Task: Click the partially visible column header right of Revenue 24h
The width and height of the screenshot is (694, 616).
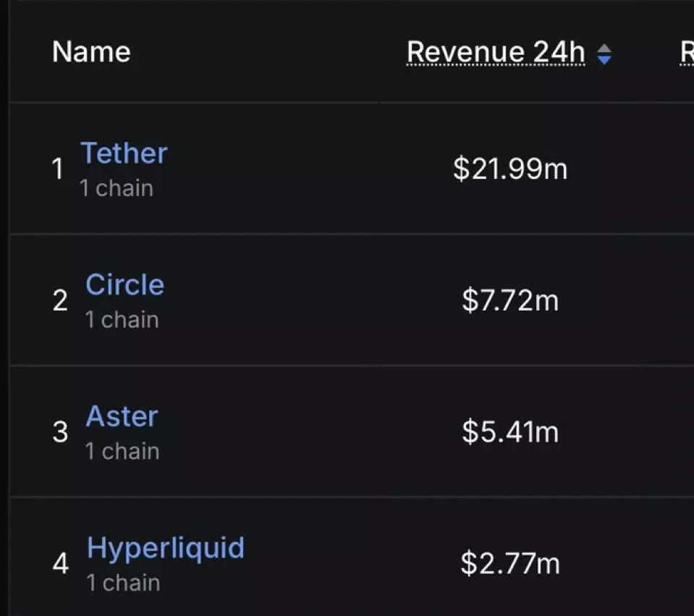Action: (x=686, y=52)
